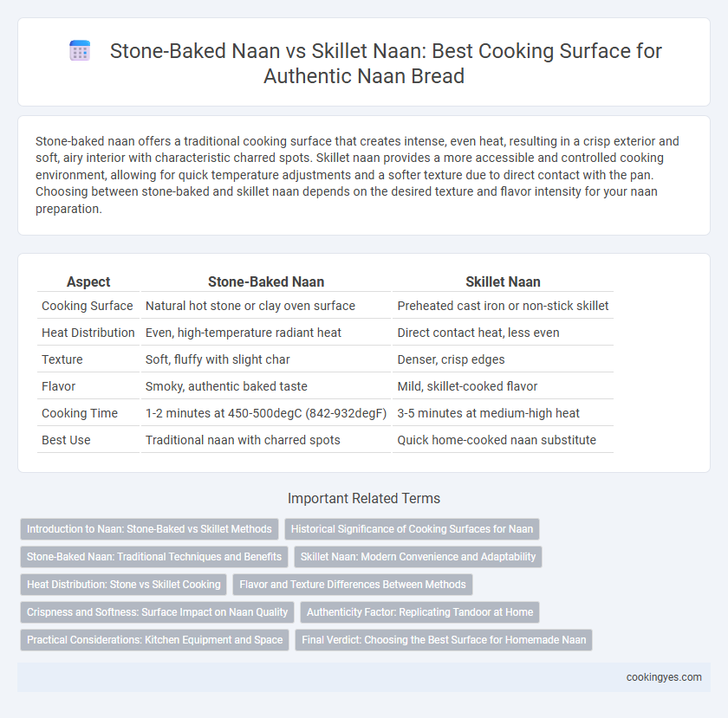Viewport: 728px width, 718px height.
Task: Select 'Skillet Naan: Modern Convenience and Adaptability' tag
Action: point(418,557)
